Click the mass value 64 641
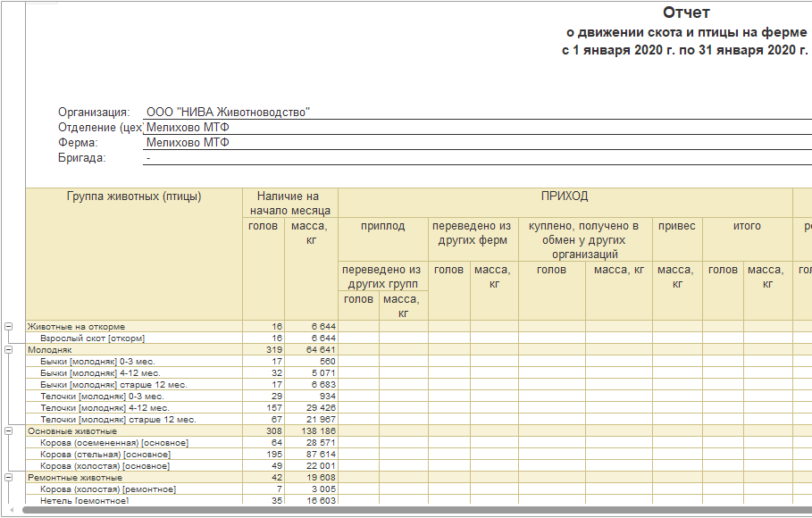The height and width of the screenshot is (518, 812). [321, 350]
